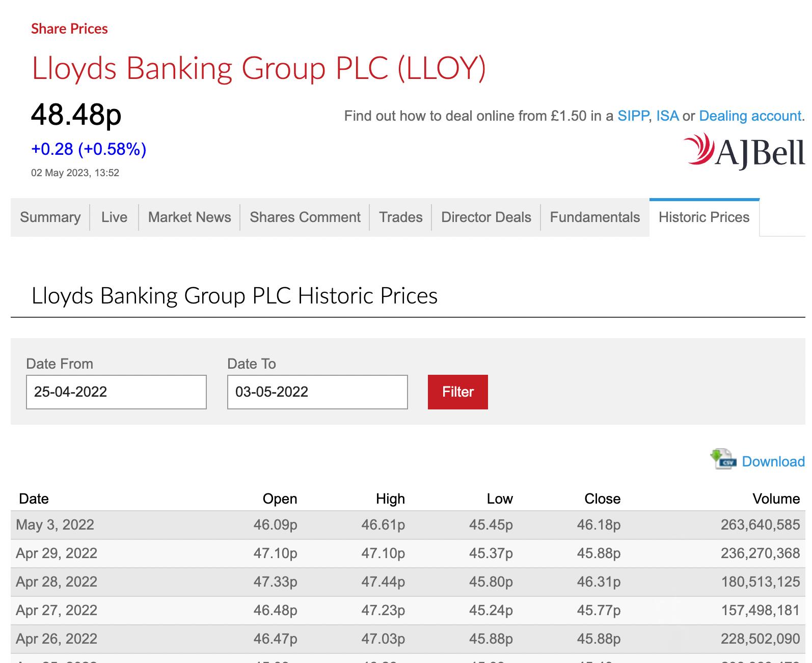Screen dimensions: 812x663
Task: Click the 47.23p high price
Action: coord(383,611)
